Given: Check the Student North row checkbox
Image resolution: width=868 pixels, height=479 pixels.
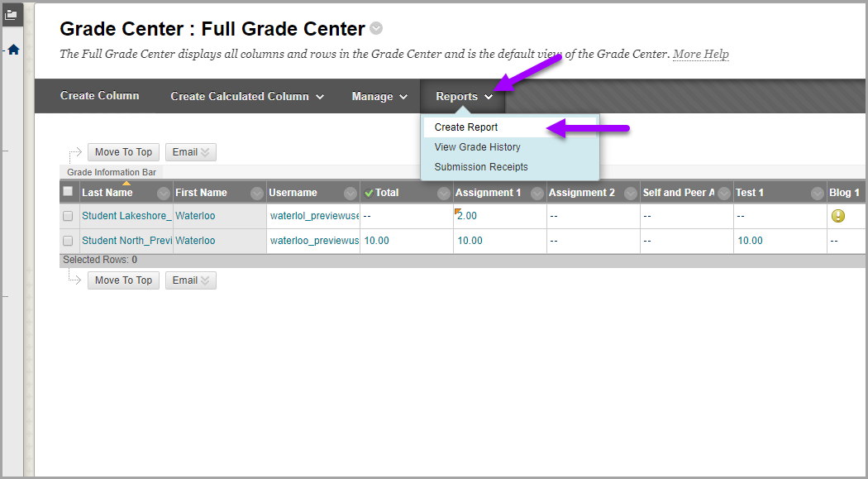Looking at the screenshot, I should click(x=68, y=241).
